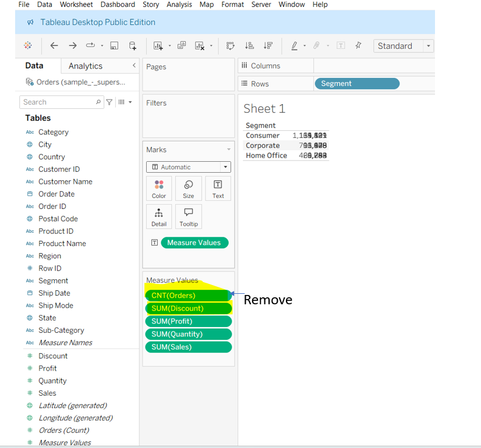Open the Color marks card
Viewport: 481px width, 448px height.
[159, 189]
